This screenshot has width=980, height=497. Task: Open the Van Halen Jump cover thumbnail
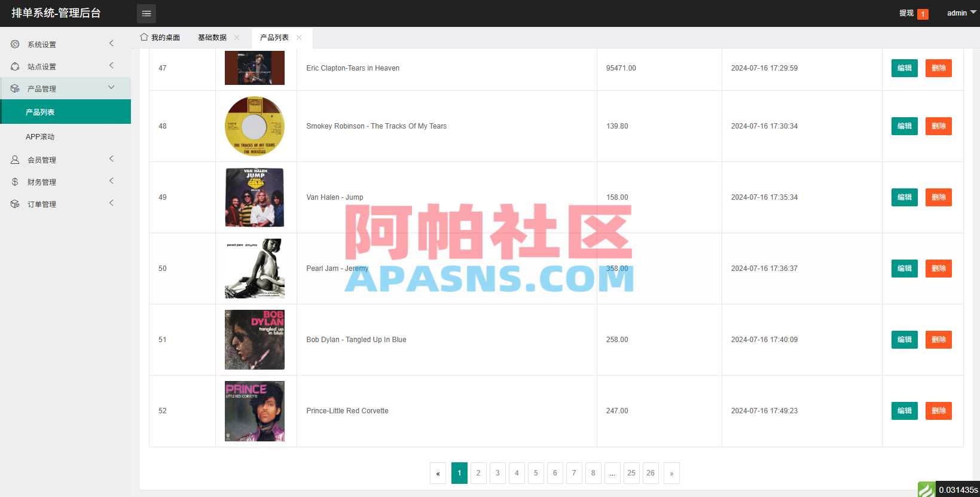(x=255, y=197)
